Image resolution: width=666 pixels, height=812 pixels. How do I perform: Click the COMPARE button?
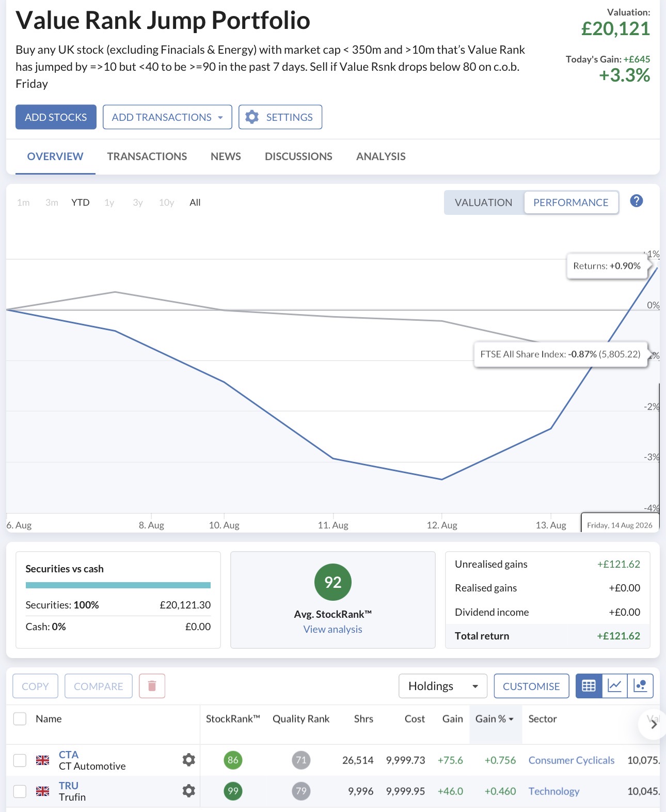pyautogui.click(x=99, y=686)
